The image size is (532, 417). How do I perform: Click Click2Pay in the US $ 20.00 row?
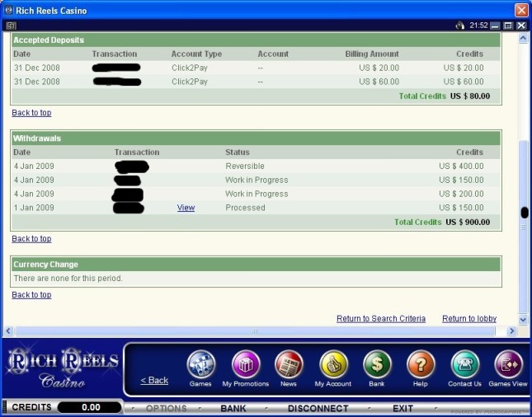coord(190,68)
